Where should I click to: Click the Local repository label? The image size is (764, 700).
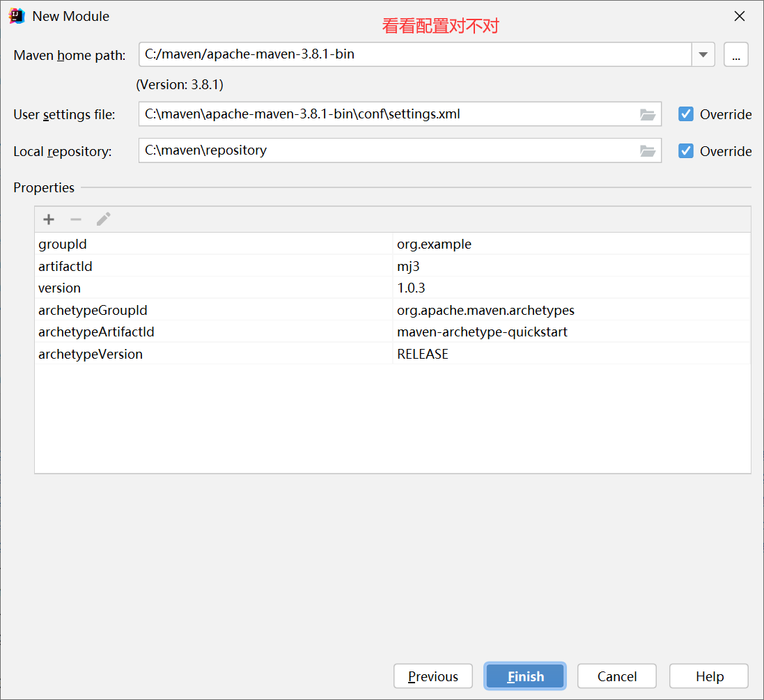pos(63,152)
